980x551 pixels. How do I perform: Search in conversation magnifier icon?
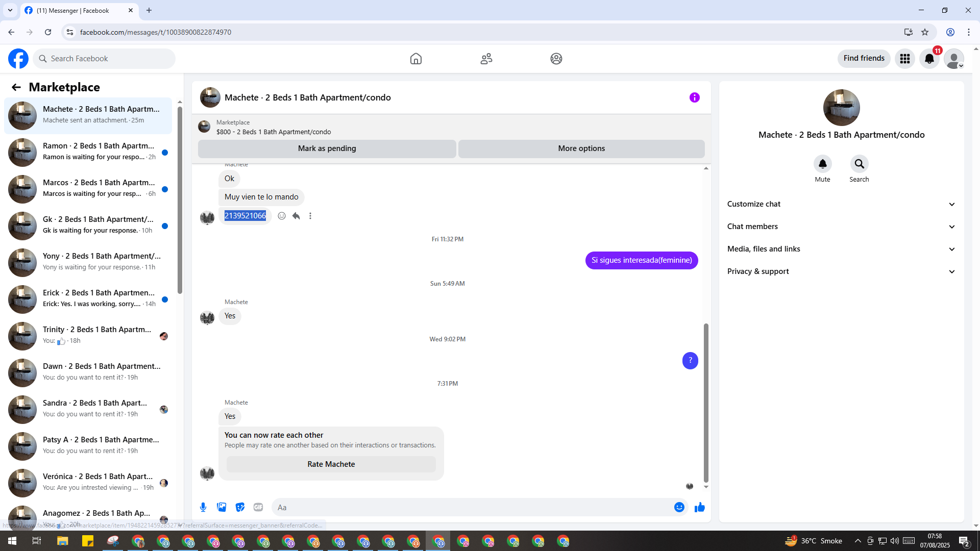tap(860, 164)
